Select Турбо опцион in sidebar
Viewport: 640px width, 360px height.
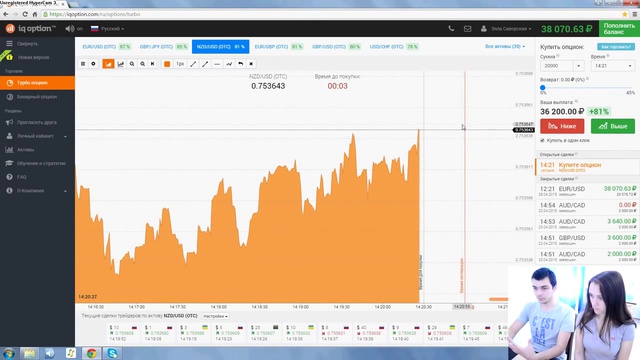point(37,83)
